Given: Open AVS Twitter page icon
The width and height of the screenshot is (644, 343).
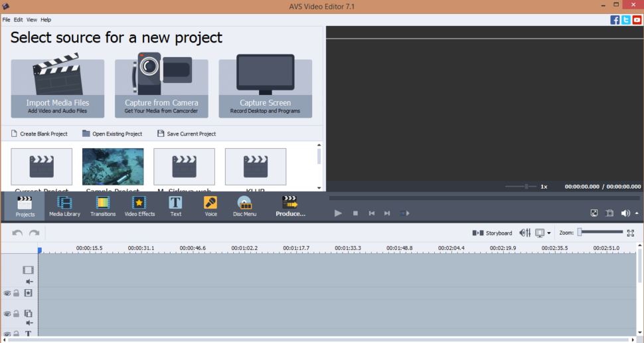Looking at the screenshot, I should point(626,20).
